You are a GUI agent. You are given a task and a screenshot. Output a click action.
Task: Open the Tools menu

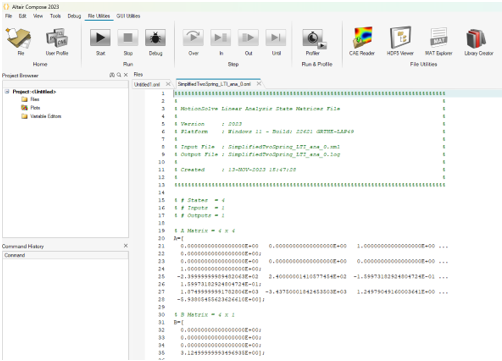tap(55, 16)
